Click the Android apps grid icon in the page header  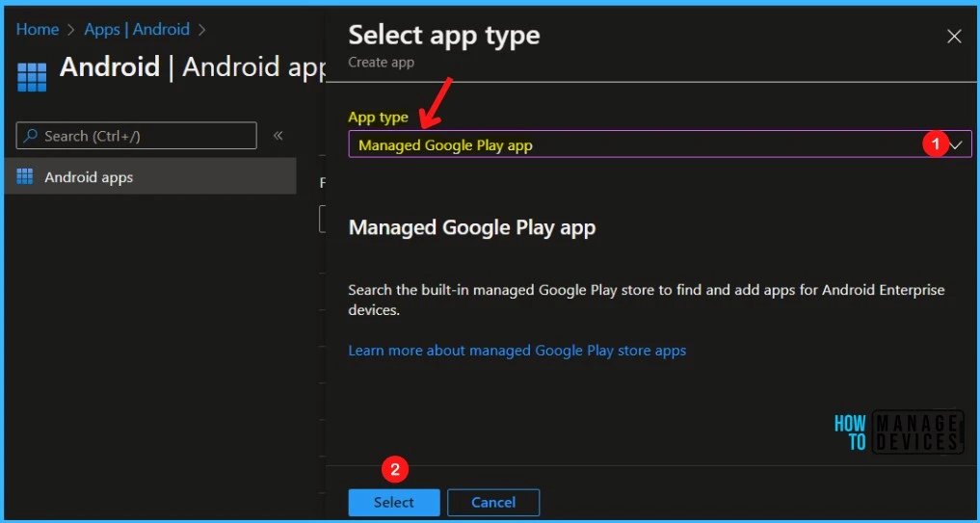tap(32, 77)
